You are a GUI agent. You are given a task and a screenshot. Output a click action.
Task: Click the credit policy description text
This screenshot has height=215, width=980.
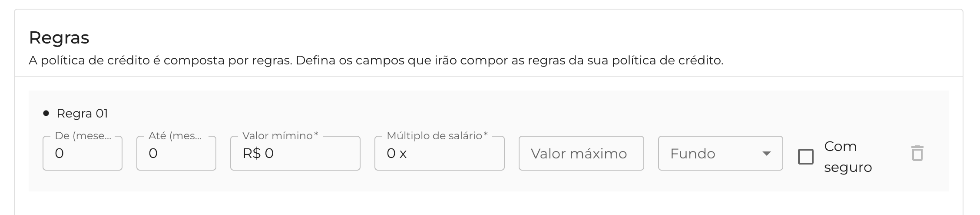376,60
